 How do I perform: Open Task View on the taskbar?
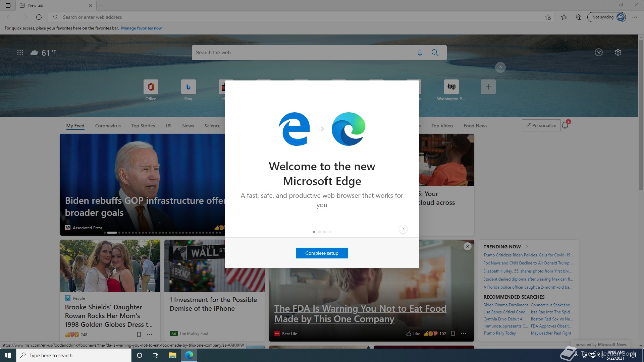[x=156, y=355]
